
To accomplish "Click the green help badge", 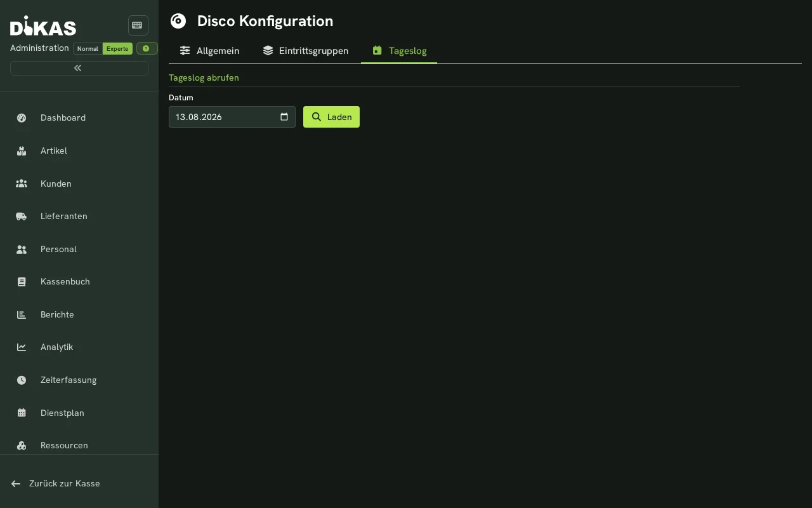I will pyautogui.click(x=147, y=48).
